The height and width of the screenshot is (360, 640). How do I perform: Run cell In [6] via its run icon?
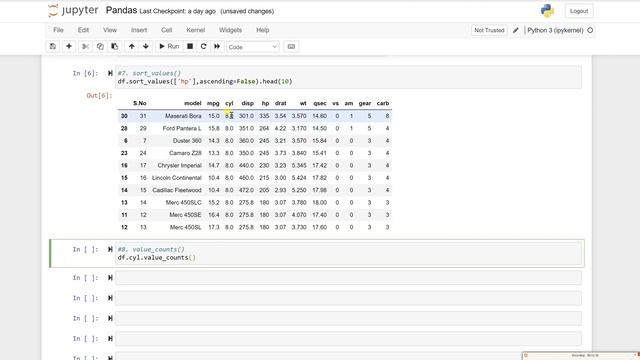(x=110, y=73)
